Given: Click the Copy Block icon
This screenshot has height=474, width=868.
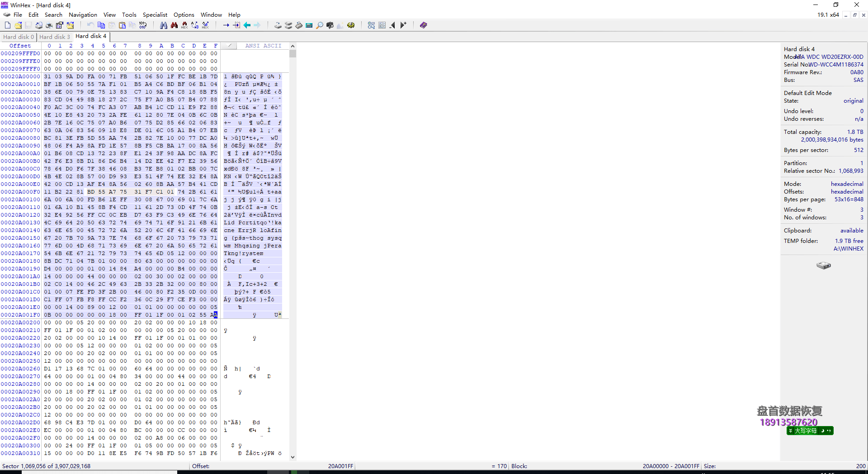Looking at the screenshot, I should 101,25.
